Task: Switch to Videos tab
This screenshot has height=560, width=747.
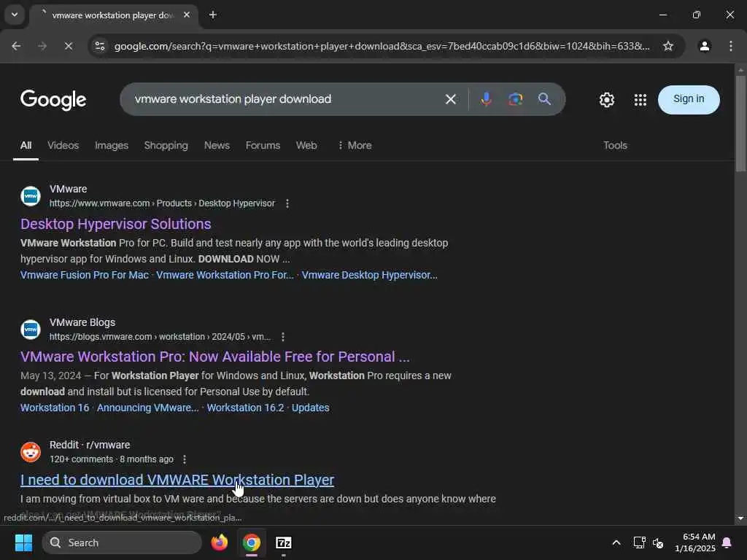Action: pyautogui.click(x=63, y=145)
